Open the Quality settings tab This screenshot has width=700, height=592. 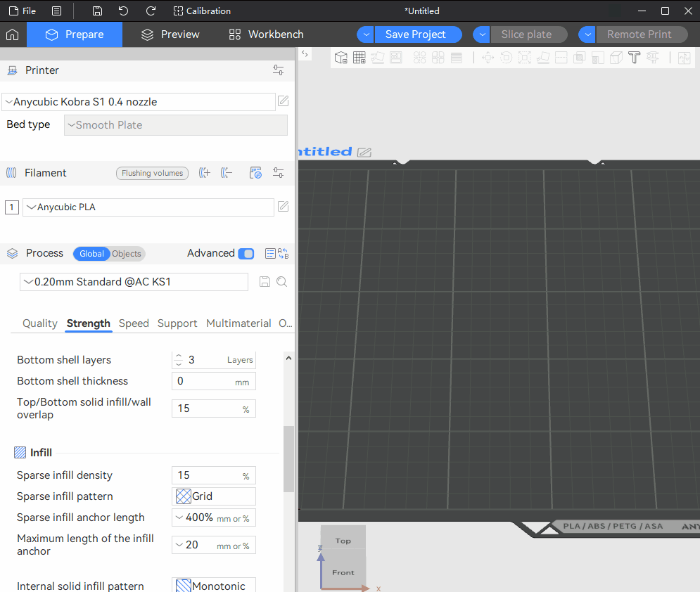click(39, 323)
